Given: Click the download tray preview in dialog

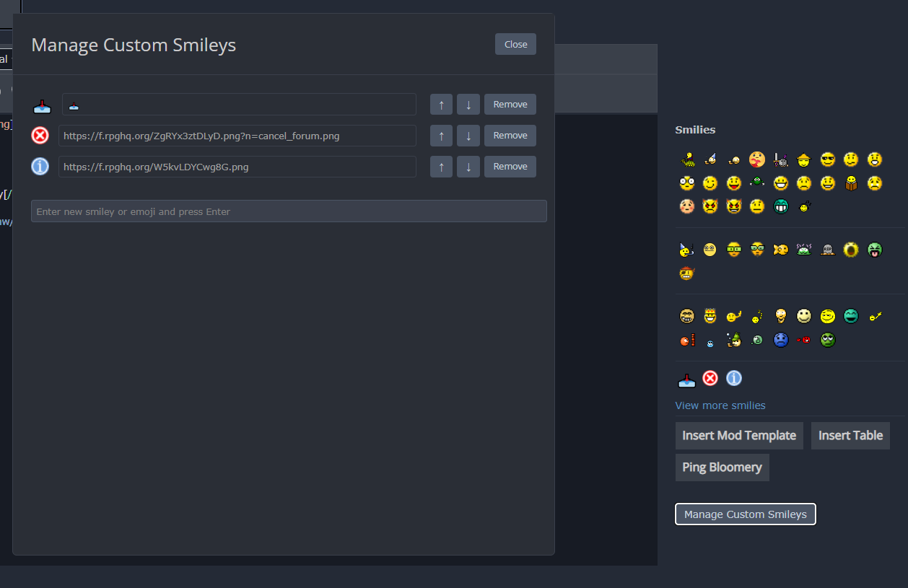Looking at the screenshot, I should (43, 105).
